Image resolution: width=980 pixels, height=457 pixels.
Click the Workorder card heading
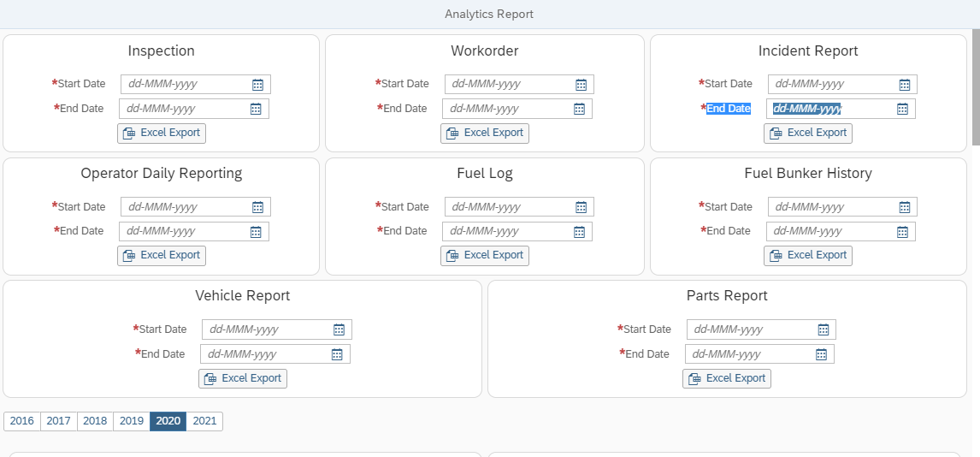tap(484, 50)
